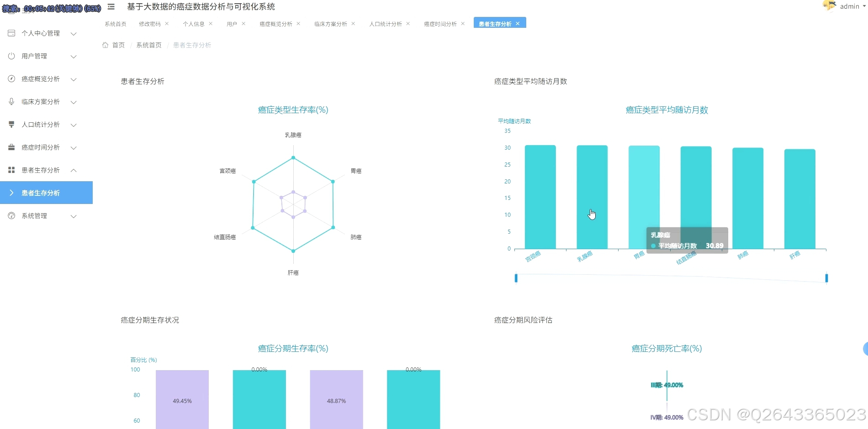Click the 患者生存分析 grid icon
The height and width of the screenshot is (429, 868).
pos(11,170)
